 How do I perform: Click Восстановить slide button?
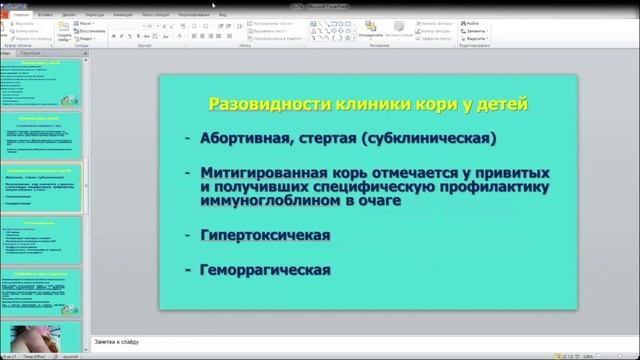89,31
